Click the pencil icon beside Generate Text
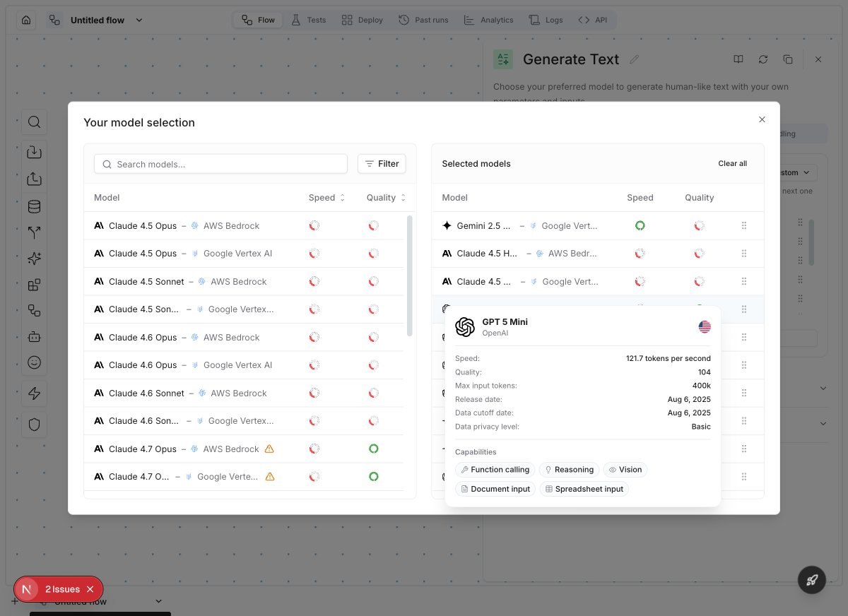Image resolution: width=848 pixels, height=616 pixels. point(635,59)
